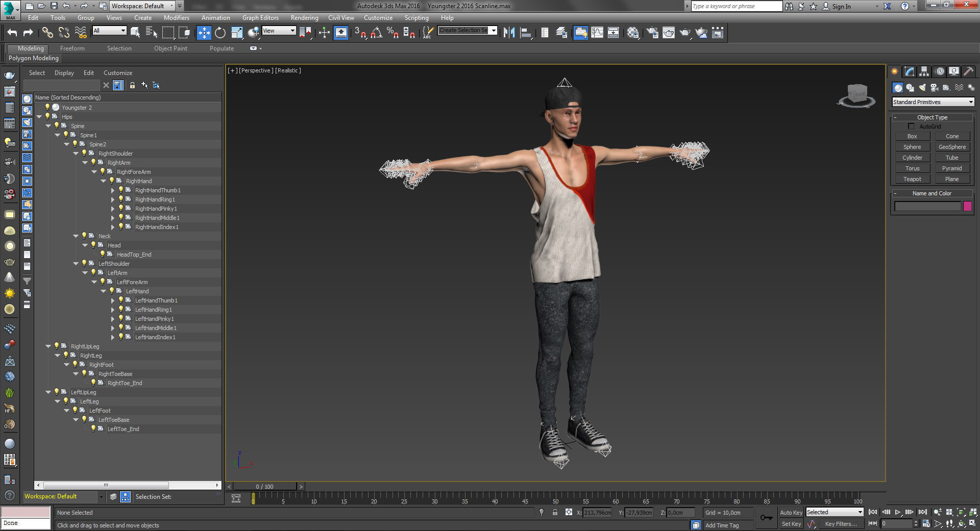Image resolution: width=980 pixels, height=531 pixels.
Task: Open the Modify panel tab
Action: click(909, 71)
